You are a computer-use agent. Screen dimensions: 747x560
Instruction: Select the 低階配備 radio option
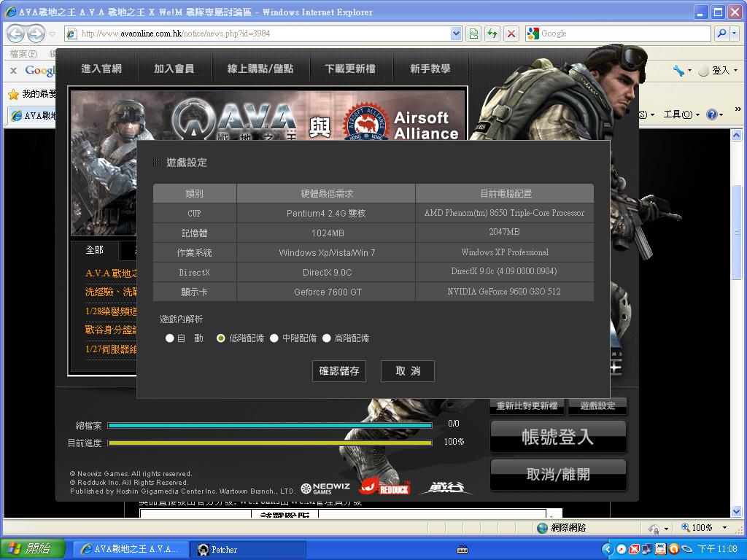(x=220, y=338)
